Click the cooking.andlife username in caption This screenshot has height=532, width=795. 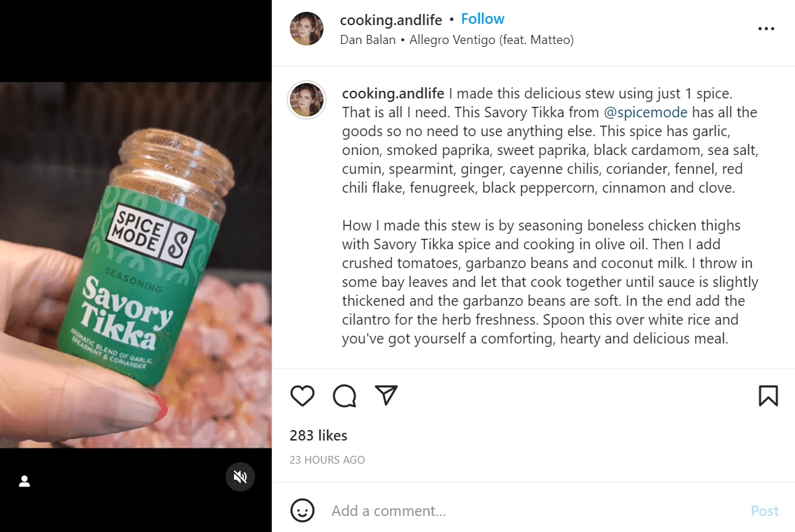tap(393, 94)
